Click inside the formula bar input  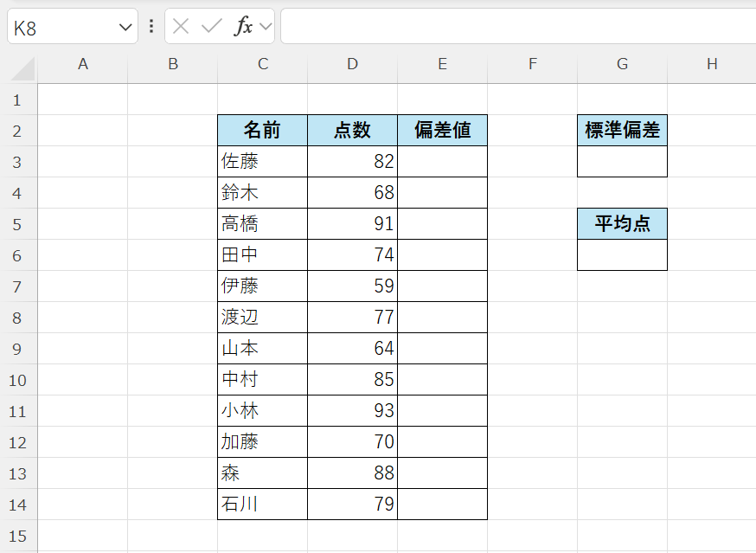517,26
